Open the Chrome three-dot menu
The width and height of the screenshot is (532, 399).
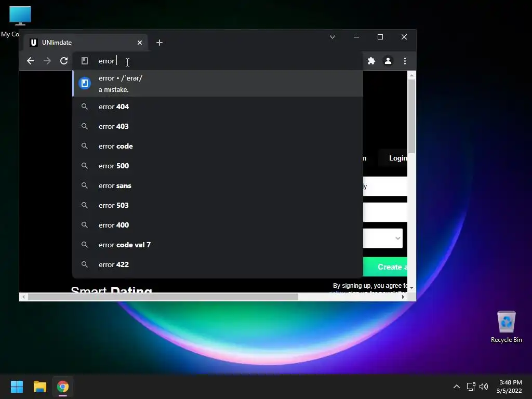405,61
